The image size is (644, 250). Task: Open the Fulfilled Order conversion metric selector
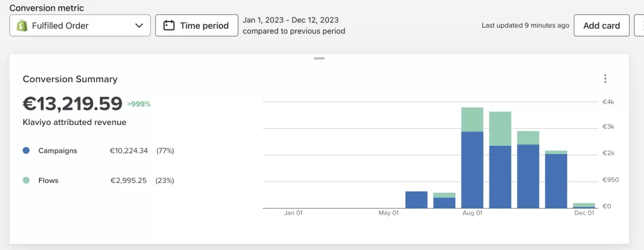point(80,26)
